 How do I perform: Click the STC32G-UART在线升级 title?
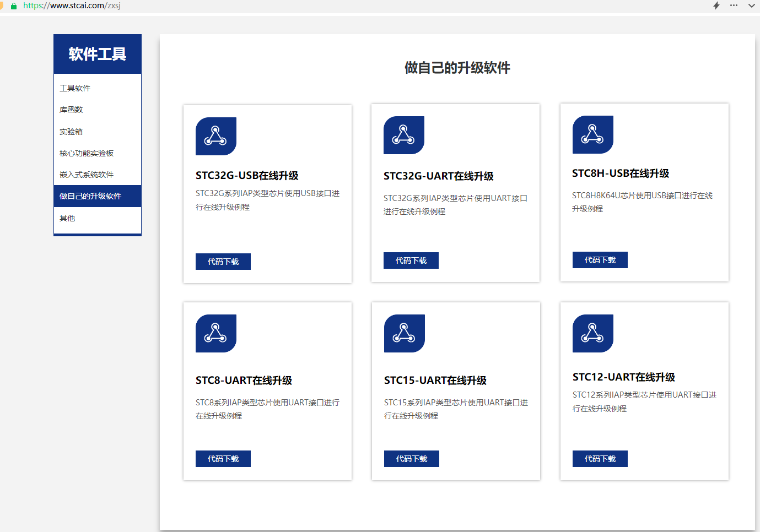[439, 176]
